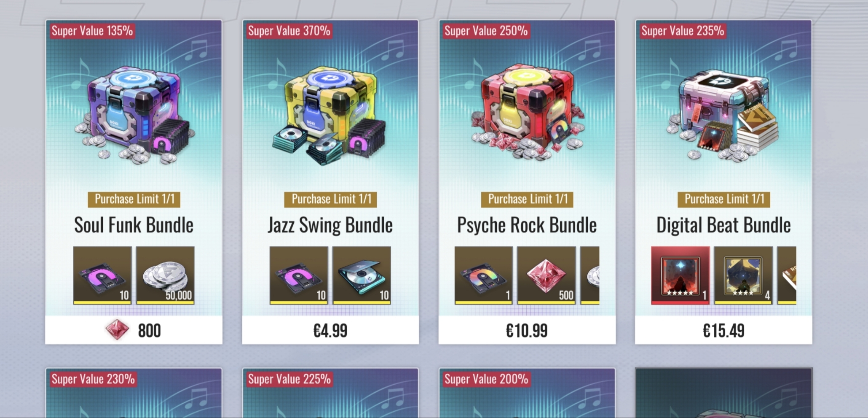Buy Digital Beat Bundle for €15.49
The height and width of the screenshot is (418, 868).
pos(723,330)
